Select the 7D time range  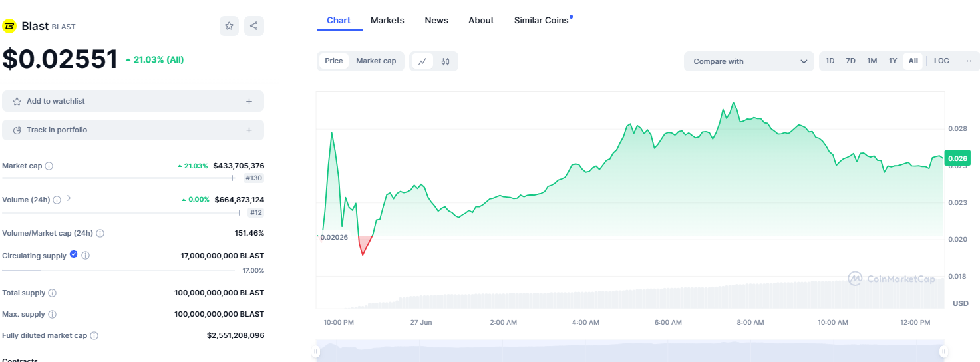click(850, 61)
